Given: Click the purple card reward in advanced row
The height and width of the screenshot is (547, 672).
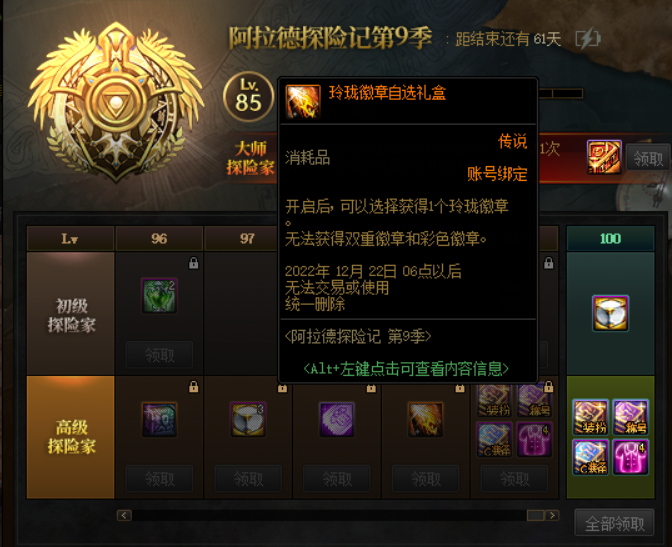Looking at the screenshot, I should pos(337,419).
